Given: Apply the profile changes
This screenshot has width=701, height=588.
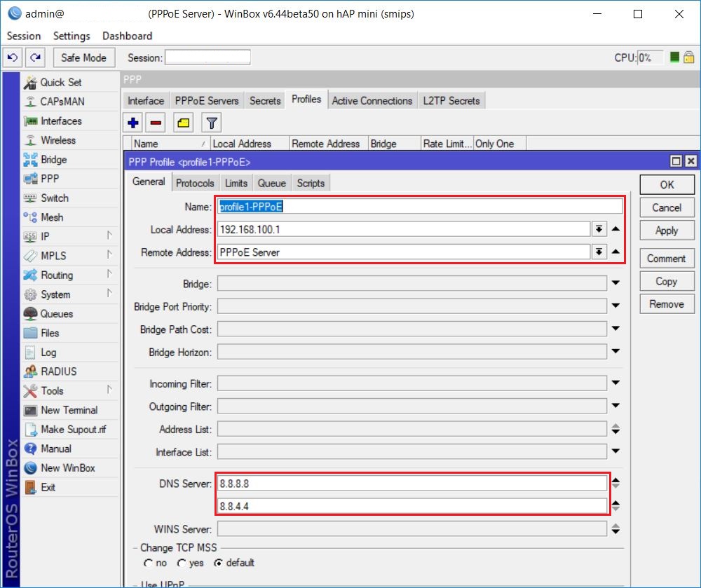Looking at the screenshot, I should [x=666, y=230].
